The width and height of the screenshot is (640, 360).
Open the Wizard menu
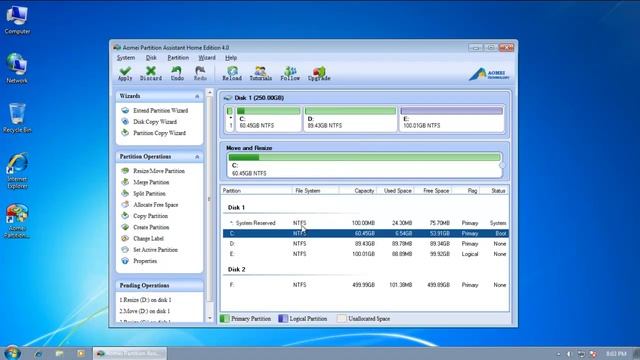[x=207, y=58]
